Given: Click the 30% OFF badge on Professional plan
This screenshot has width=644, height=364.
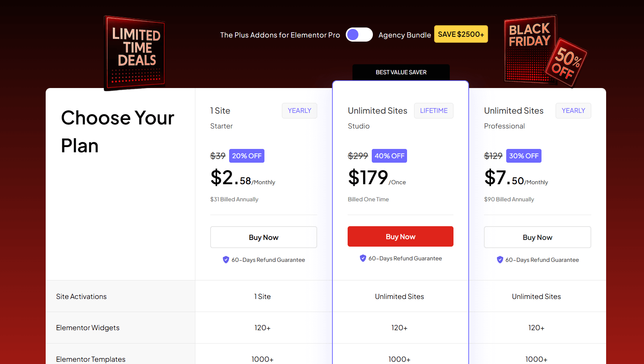Looking at the screenshot, I should 524,156.
